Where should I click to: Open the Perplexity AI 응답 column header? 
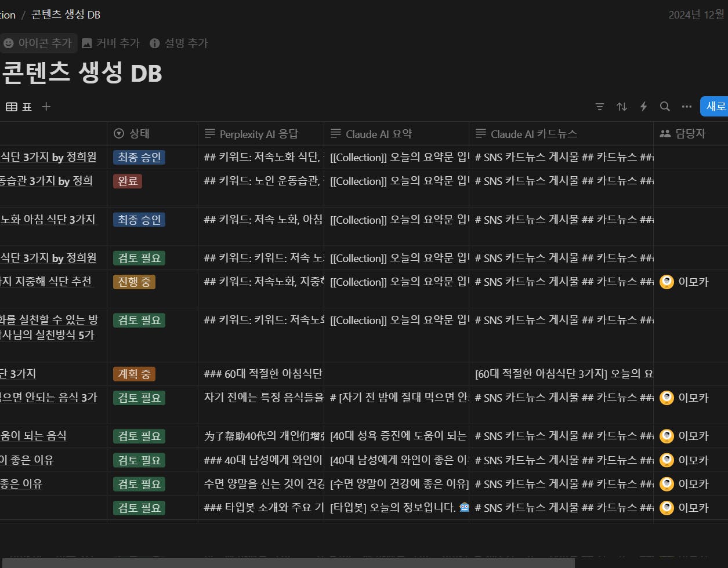[x=261, y=133]
